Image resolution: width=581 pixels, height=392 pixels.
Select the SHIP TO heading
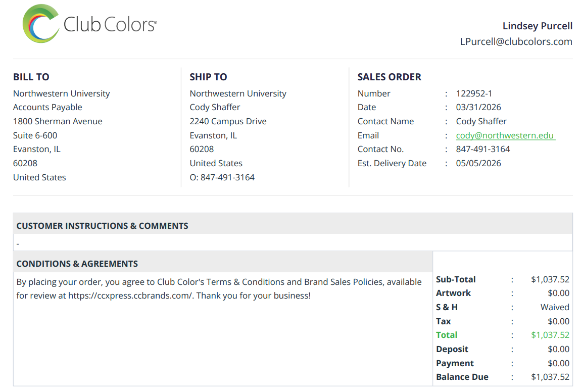click(x=208, y=77)
